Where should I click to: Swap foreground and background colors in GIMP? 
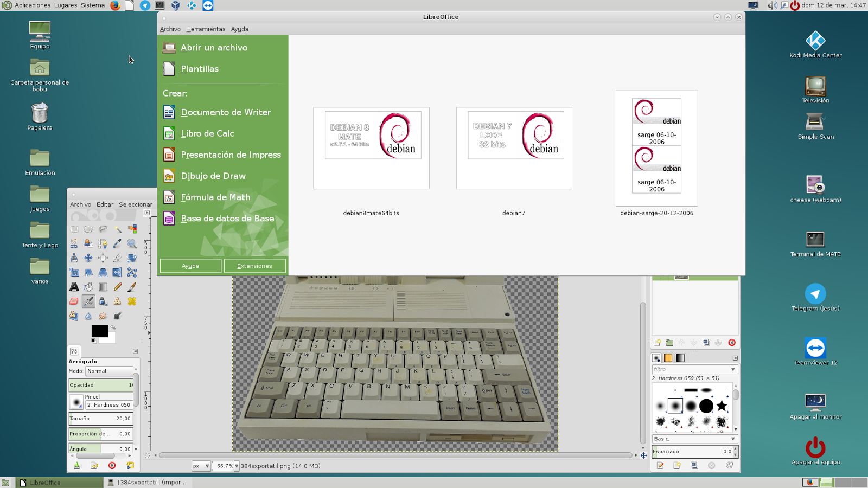[x=113, y=328]
